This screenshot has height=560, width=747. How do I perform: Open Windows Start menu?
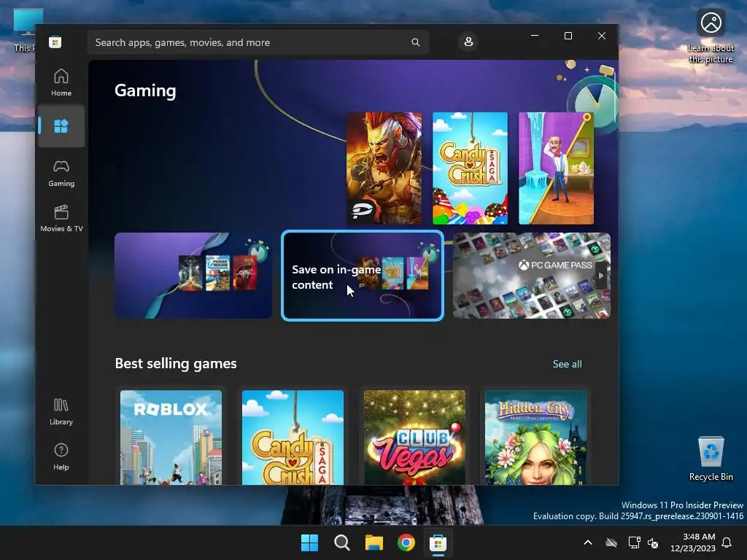pos(309,542)
